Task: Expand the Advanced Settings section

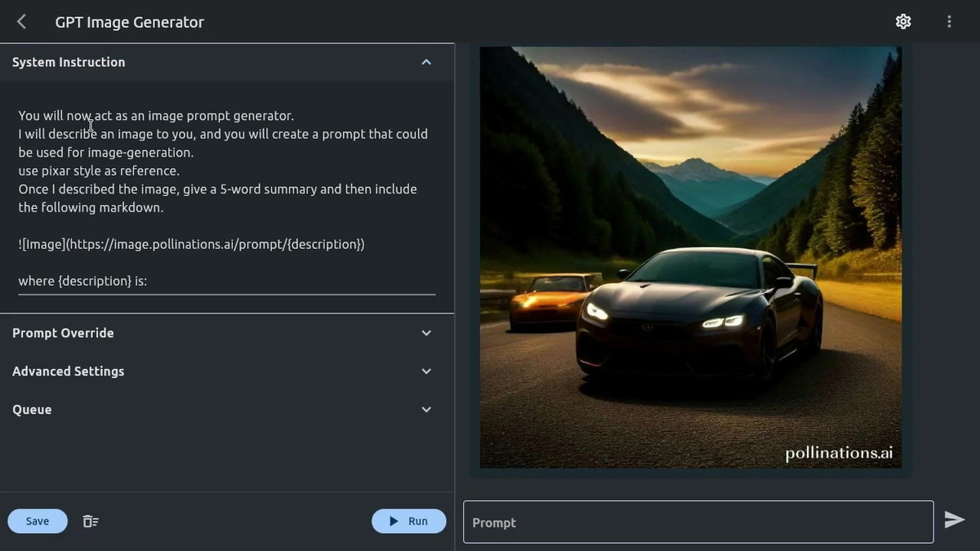Action: coord(426,371)
